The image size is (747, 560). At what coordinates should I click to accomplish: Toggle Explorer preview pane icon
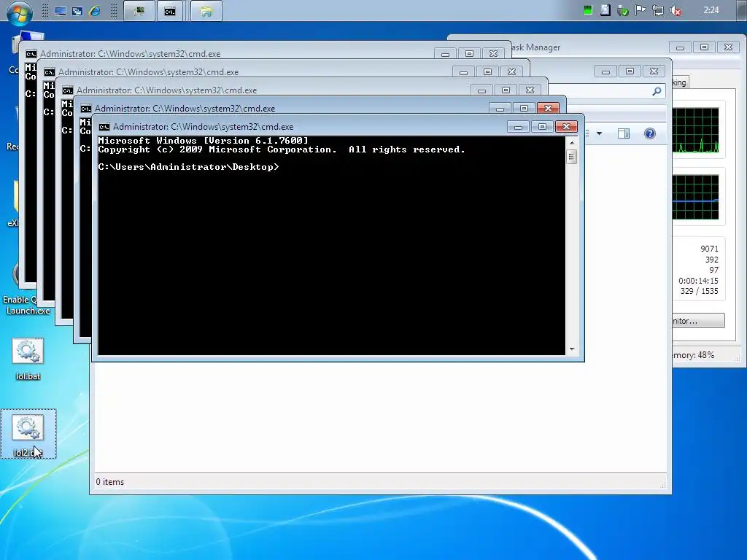click(624, 133)
